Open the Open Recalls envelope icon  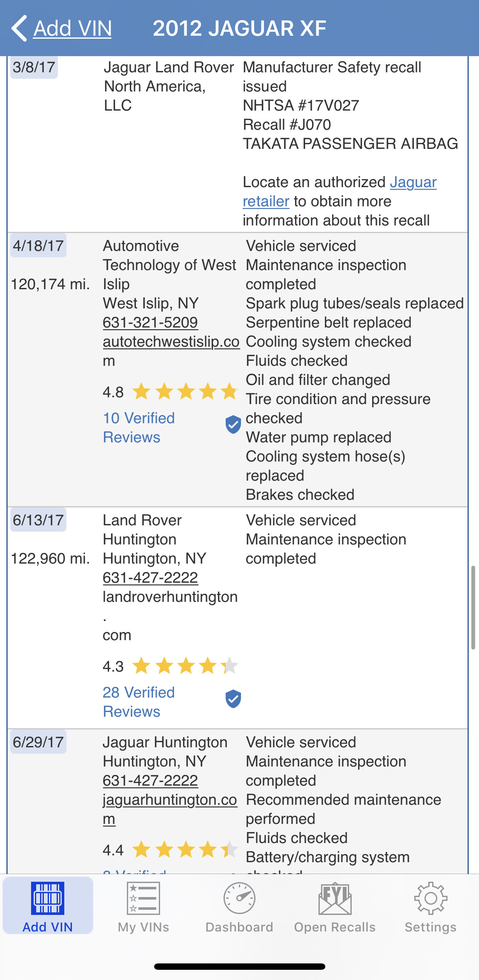335,898
